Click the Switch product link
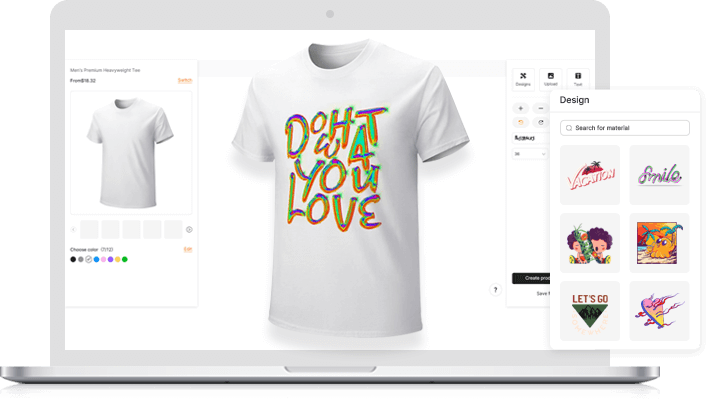This screenshot has width=708, height=399. tap(185, 80)
